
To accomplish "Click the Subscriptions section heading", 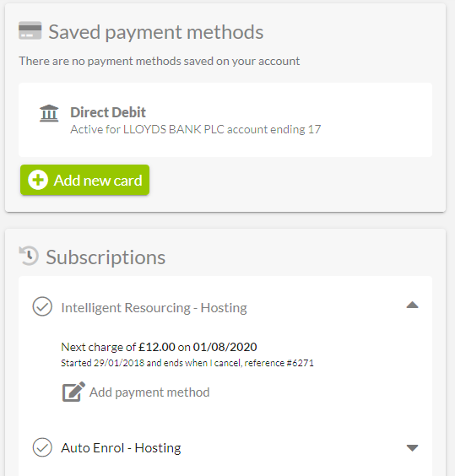I will pos(106,257).
